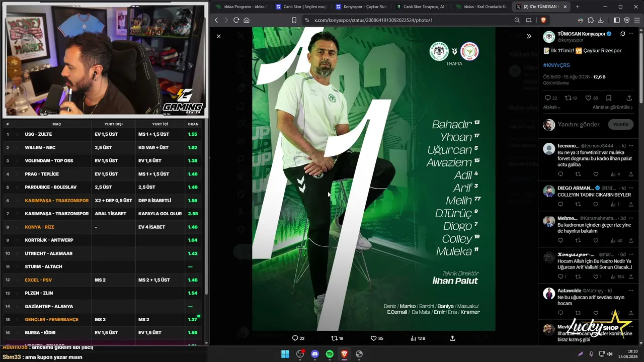Screen dimensions: 644x362
Task: Open the Brave main menu
Action: tap(636, 20)
